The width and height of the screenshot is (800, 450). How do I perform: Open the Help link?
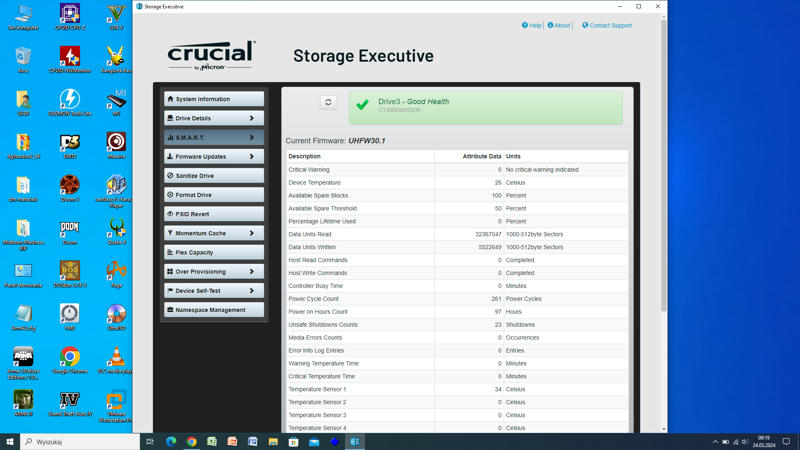(x=531, y=25)
